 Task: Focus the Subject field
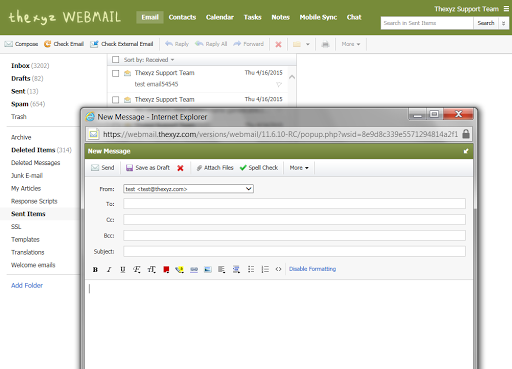[x=294, y=251]
